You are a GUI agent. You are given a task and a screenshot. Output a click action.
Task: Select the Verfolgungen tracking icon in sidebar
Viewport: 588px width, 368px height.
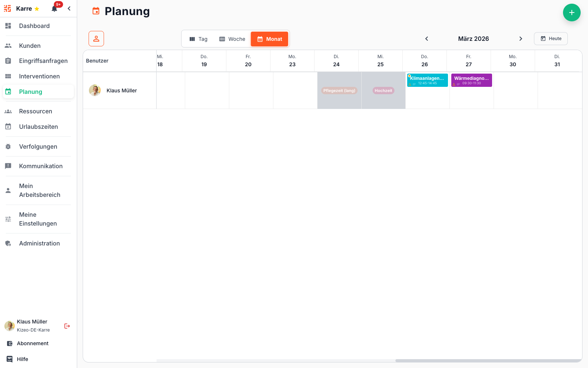coord(8,146)
